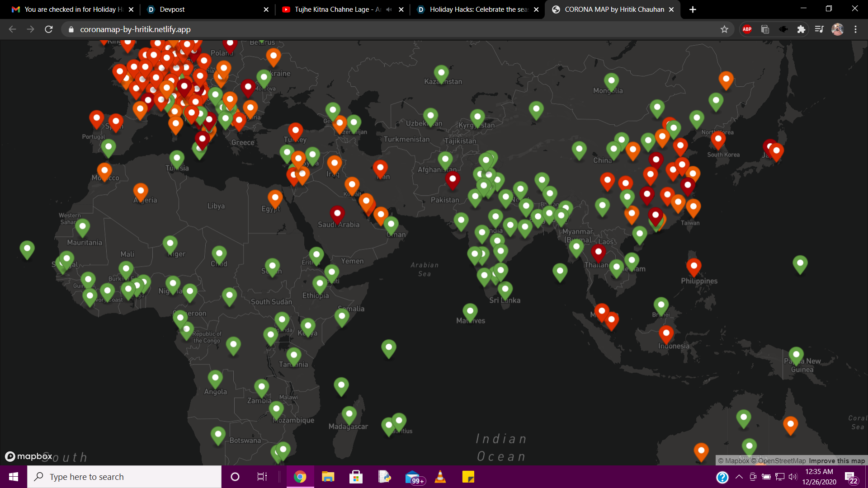Click the green marker on Kazakhstan
This screenshot has height=488, width=868.
[x=441, y=73]
